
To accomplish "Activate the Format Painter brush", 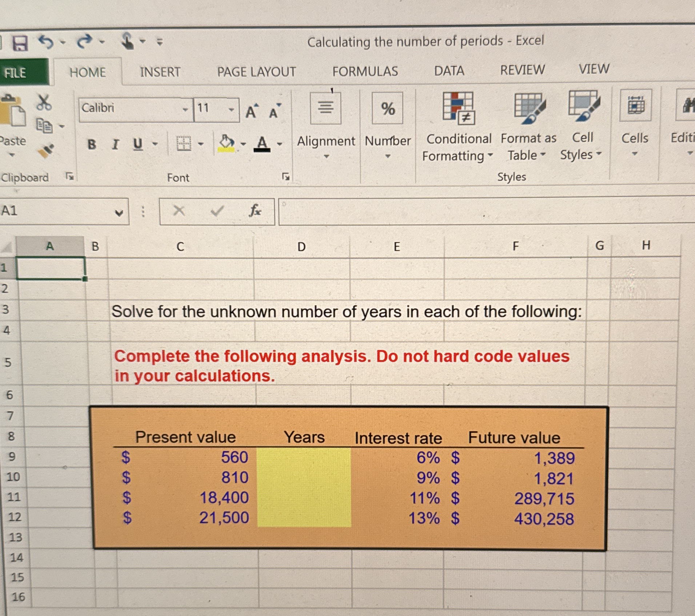I will pyautogui.click(x=45, y=150).
